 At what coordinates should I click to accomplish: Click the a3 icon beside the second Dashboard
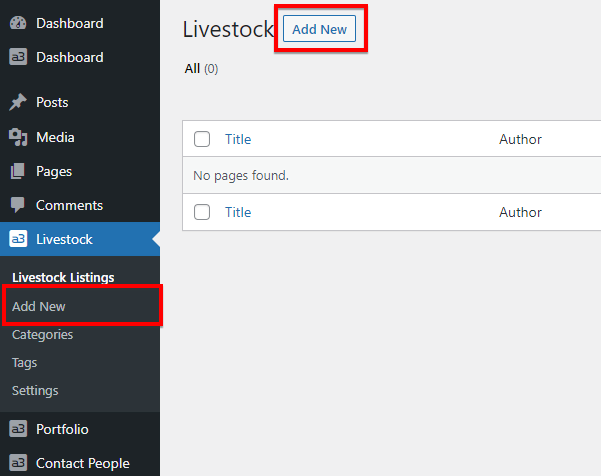[18, 58]
